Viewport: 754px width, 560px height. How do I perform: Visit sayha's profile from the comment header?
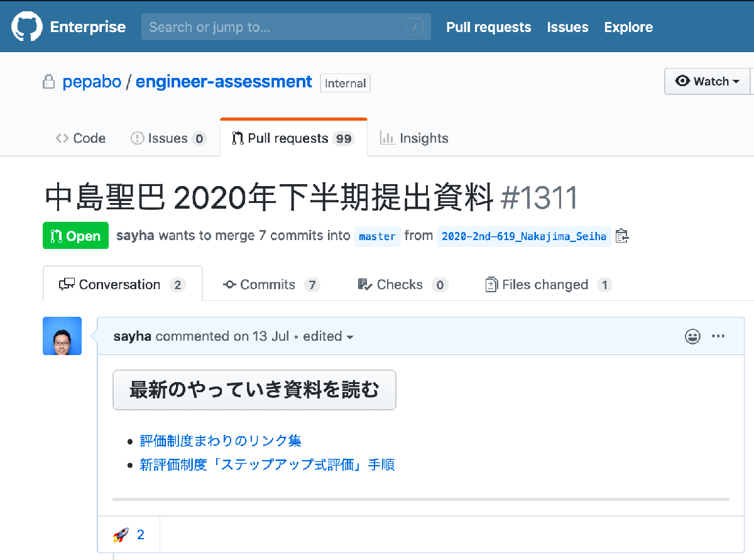pyautogui.click(x=132, y=336)
